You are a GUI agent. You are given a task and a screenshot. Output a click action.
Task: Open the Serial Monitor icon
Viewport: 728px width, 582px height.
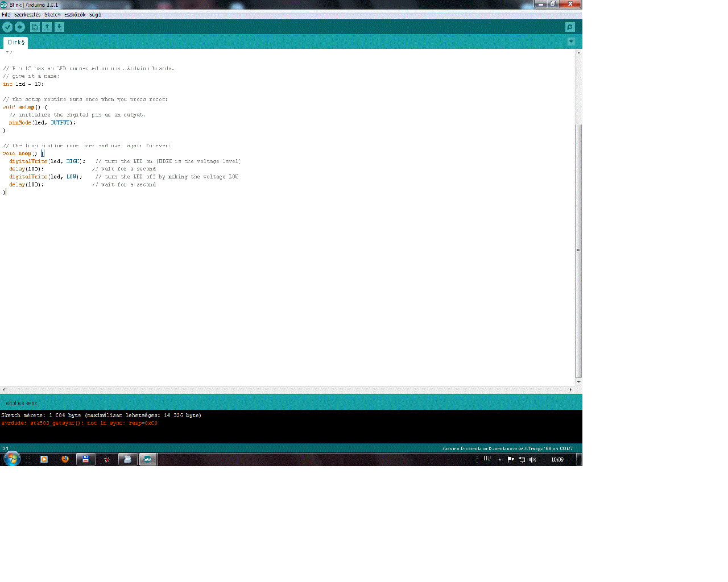(x=570, y=27)
